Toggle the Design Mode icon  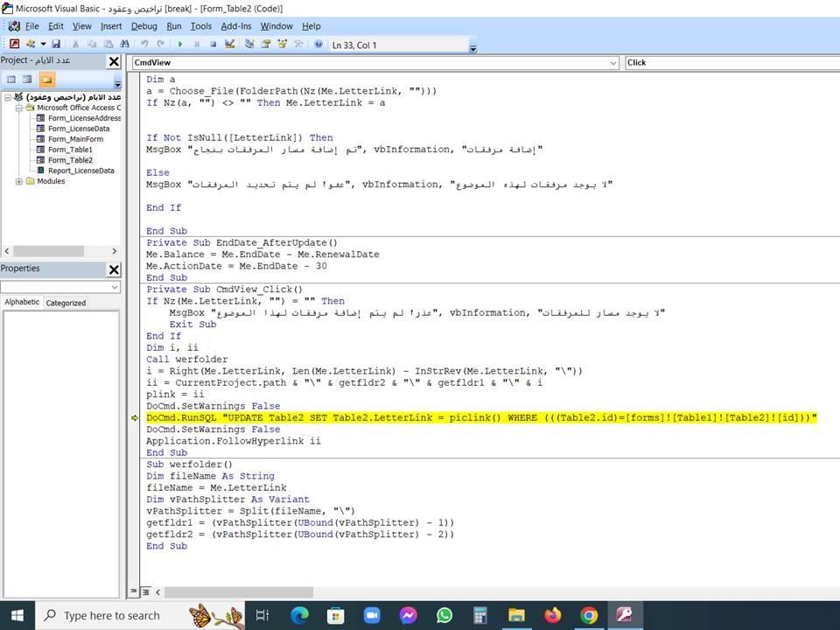[230, 44]
